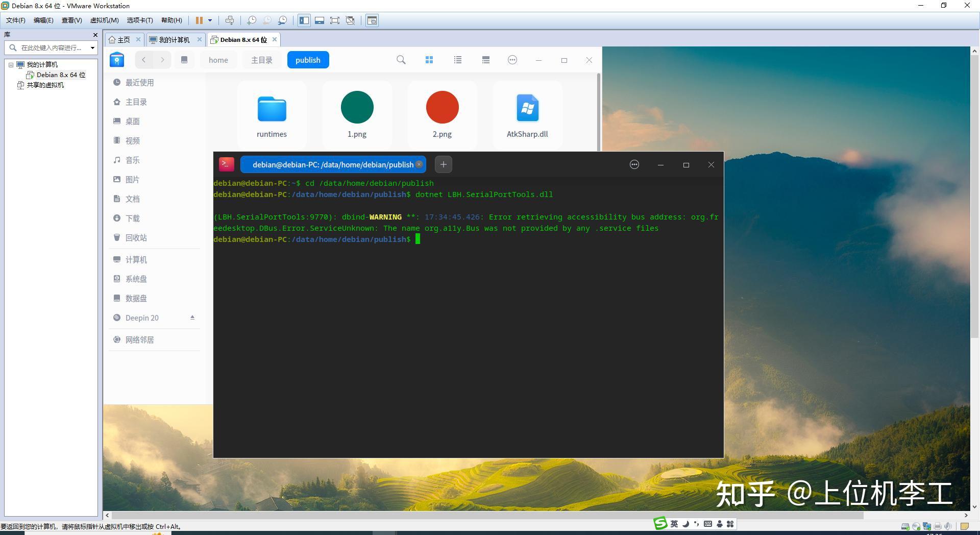This screenshot has height=535, width=980.
Task: Open the 虚拟机 menu
Action: coord(104,20)
